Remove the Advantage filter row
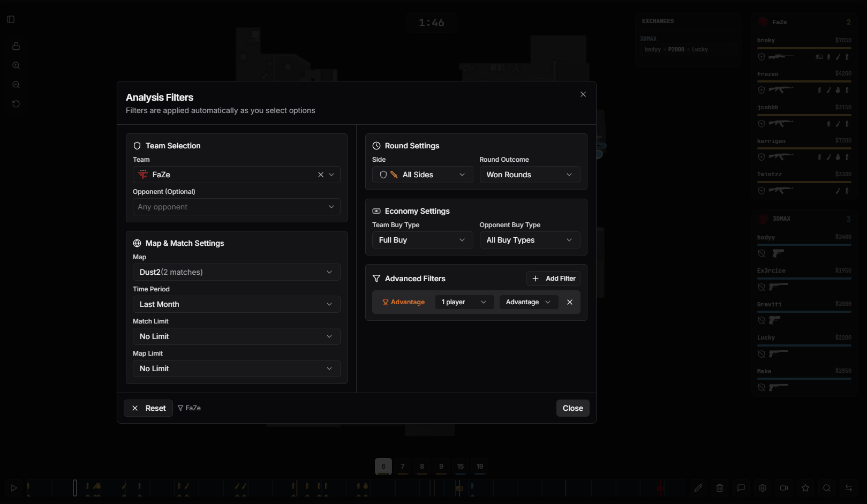 570,302
